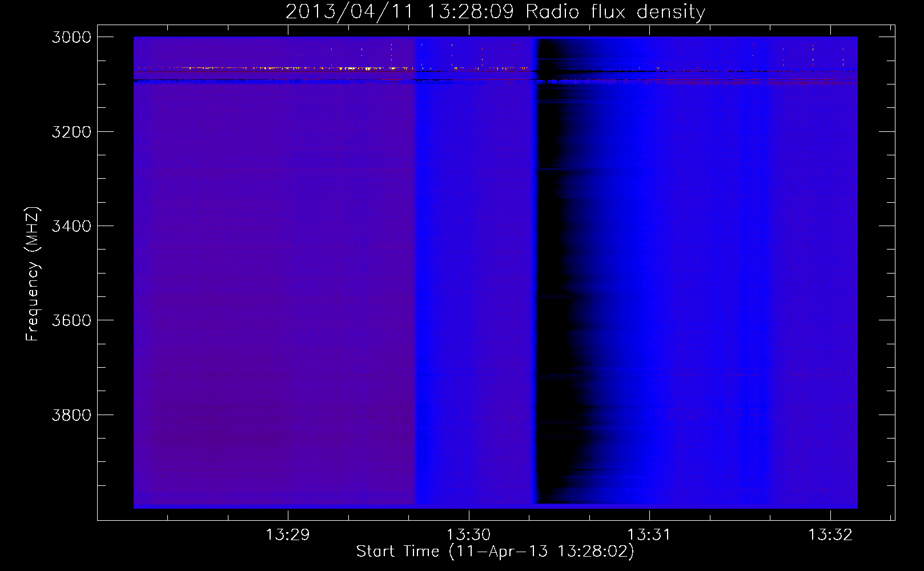Click the 3000 frequency tick label

(x=71, y=37)
